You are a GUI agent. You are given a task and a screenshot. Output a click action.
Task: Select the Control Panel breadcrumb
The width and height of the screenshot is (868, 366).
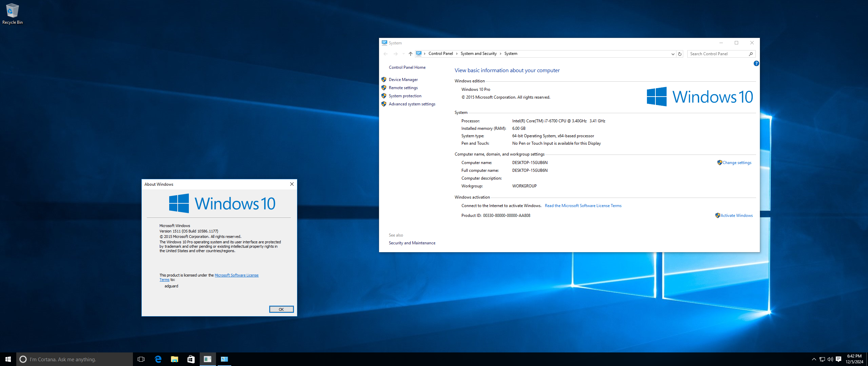(x=440, y=54)
